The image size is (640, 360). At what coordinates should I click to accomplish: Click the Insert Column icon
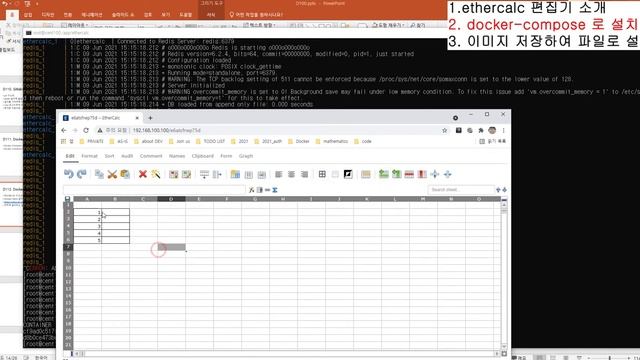pyautogui.click(x=396, y=174)
